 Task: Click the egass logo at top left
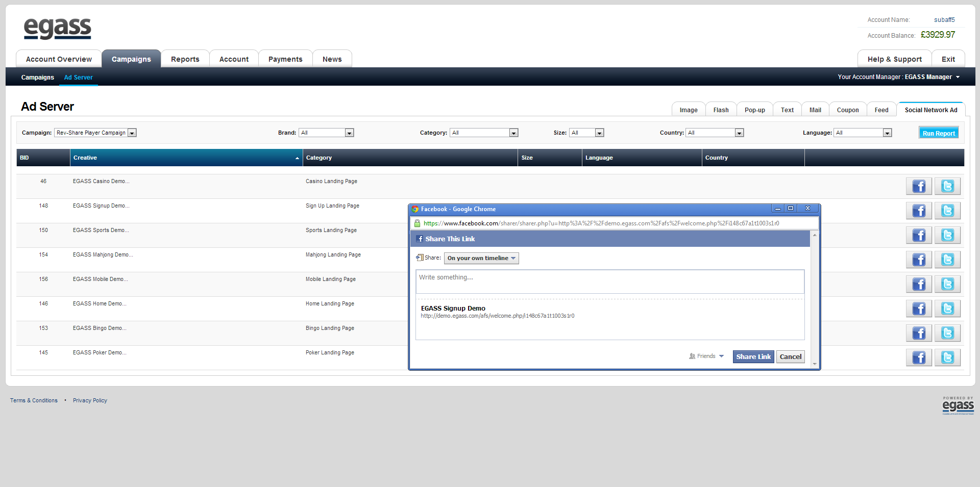point(58,28)
